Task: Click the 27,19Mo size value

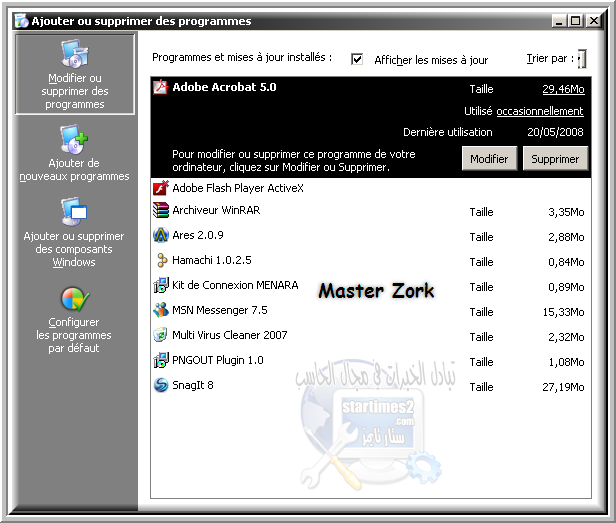Action: 563,387
